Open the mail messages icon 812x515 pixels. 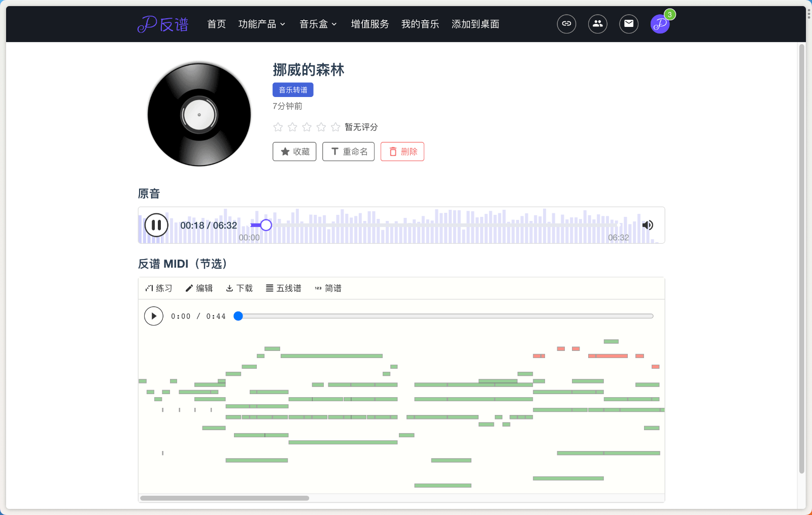628,24
